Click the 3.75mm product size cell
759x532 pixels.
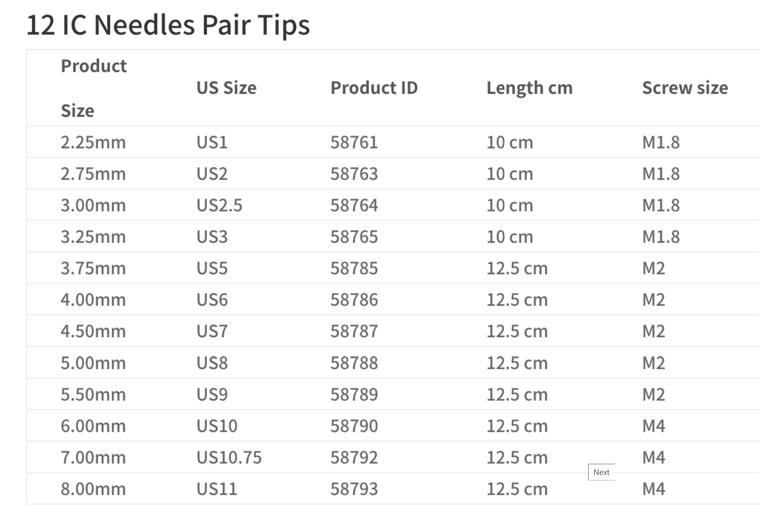coord(93,268)
